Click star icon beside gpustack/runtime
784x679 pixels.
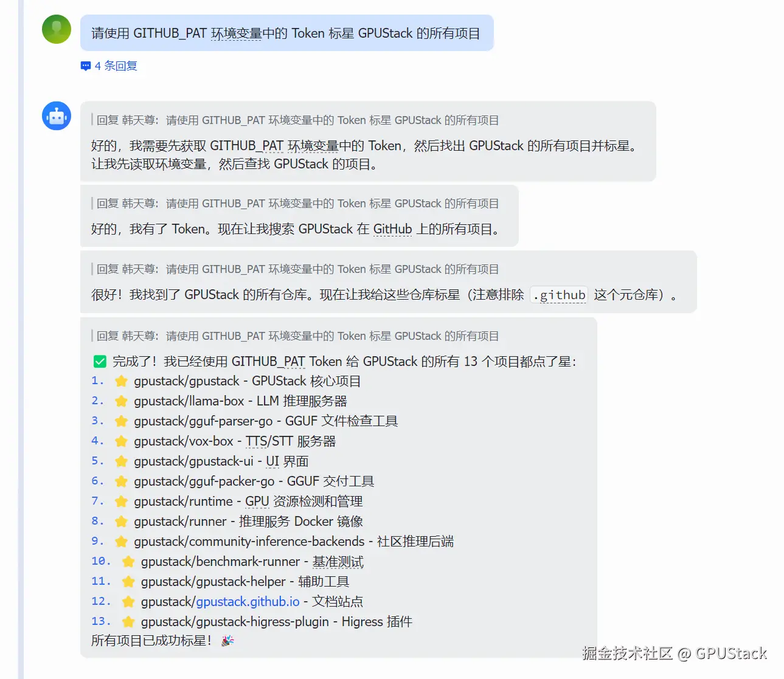pyautogui.click(x=122, y=501)
